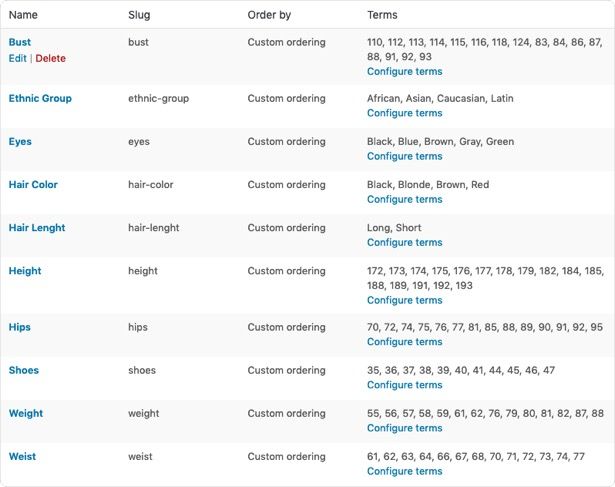615x487 pixels.
Task: Open the Ethnic Group attribute
Action: pyautogui.click(x=40, y=99)
